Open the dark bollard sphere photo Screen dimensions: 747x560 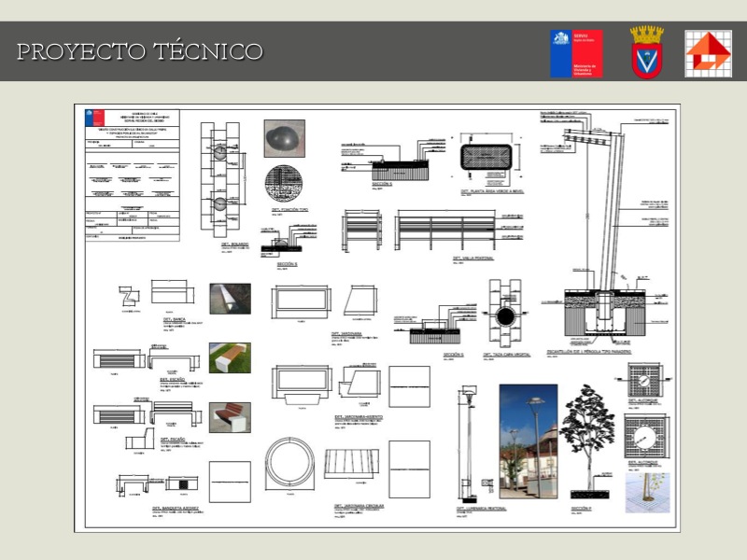(x=283, y=137)
